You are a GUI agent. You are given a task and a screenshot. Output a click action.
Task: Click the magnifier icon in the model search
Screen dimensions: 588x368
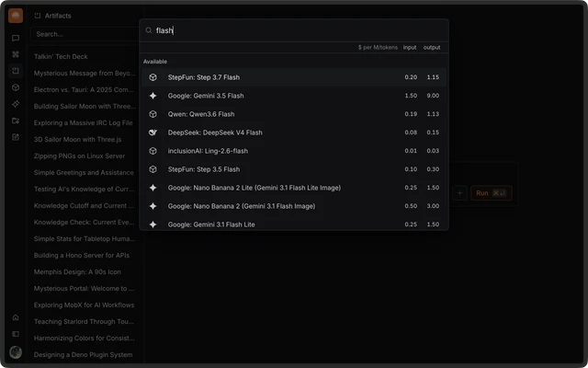coord(149,30)
